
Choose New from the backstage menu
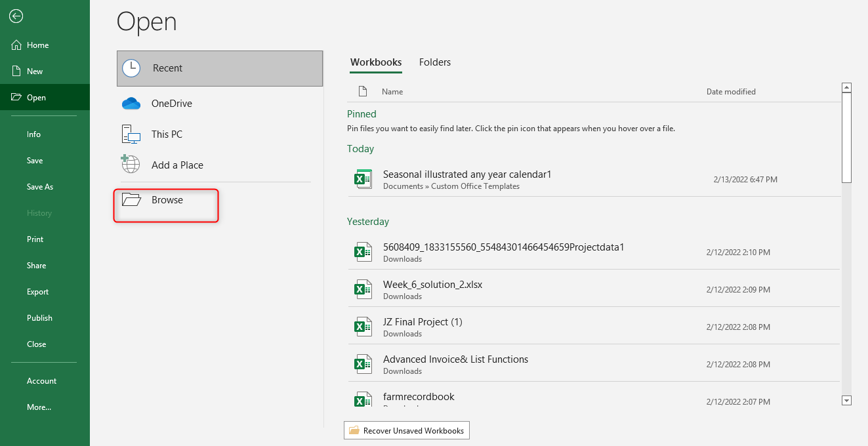[x=35, y=71]
